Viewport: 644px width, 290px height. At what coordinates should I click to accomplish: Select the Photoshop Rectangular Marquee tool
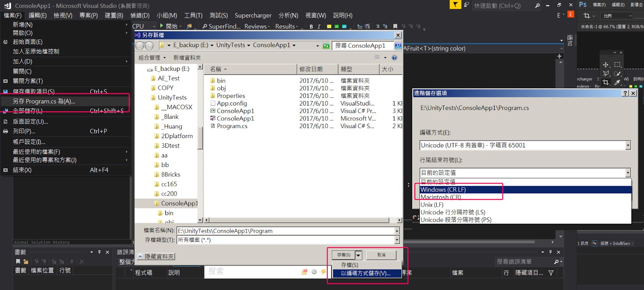coord(617,64)
